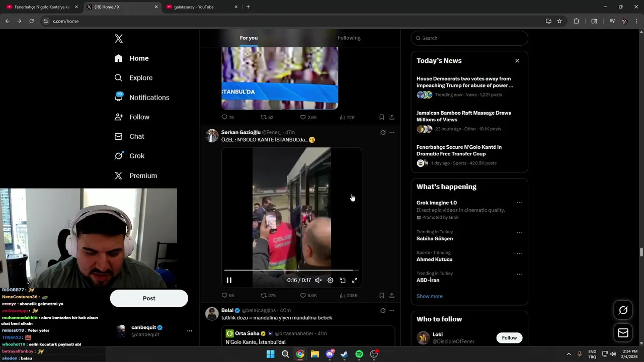
Task: Open Sabiha Gökçen trending topic
Action: point(435,239)
